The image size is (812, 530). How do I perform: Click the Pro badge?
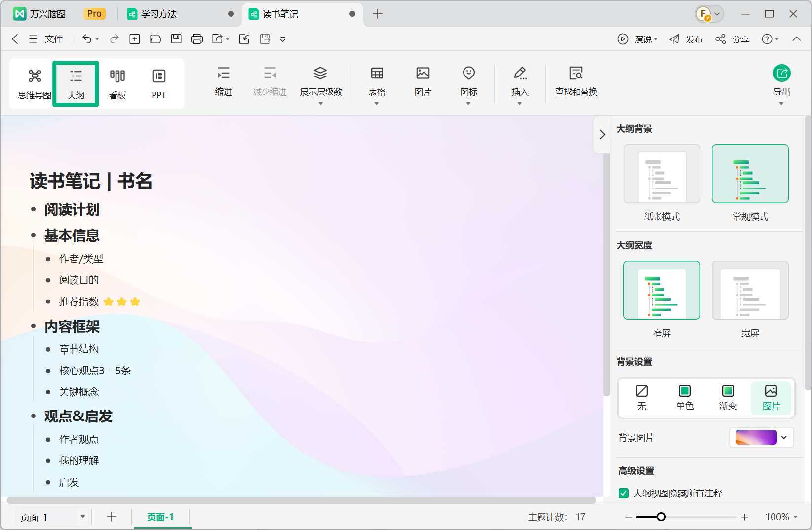tap(94, 14)
